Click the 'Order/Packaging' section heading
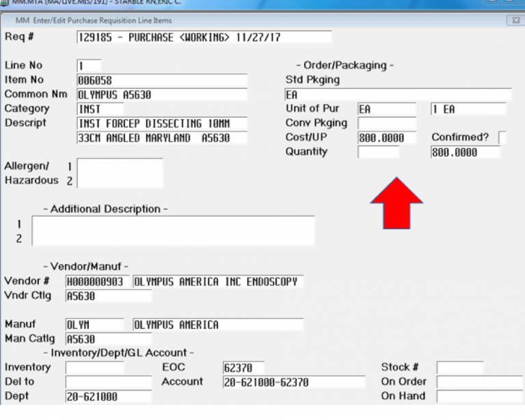Image resolution: width=525 pixels, height=420 pixels. coord(345,65)
